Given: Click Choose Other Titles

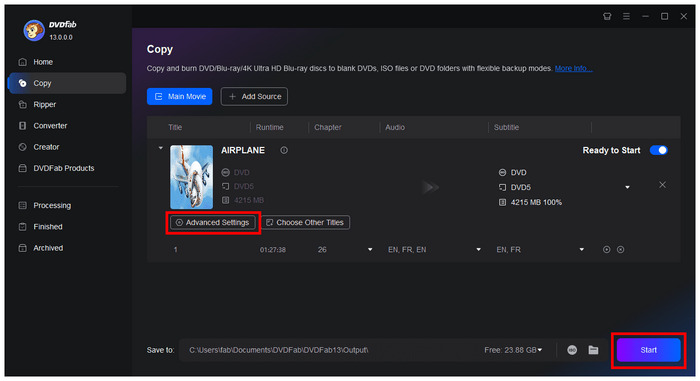Looking at the screenshot, I should [305, 222].
